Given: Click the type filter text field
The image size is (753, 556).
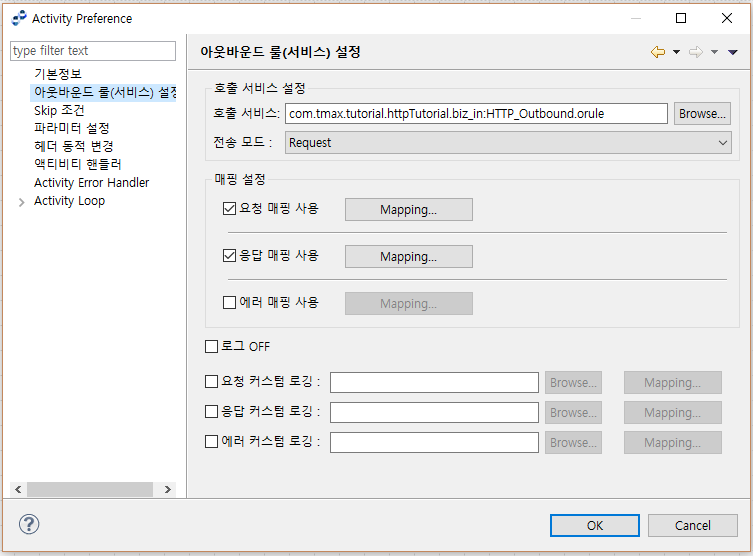Looking at the screenshot, I should pyautogui.click(x=92, y=51).
